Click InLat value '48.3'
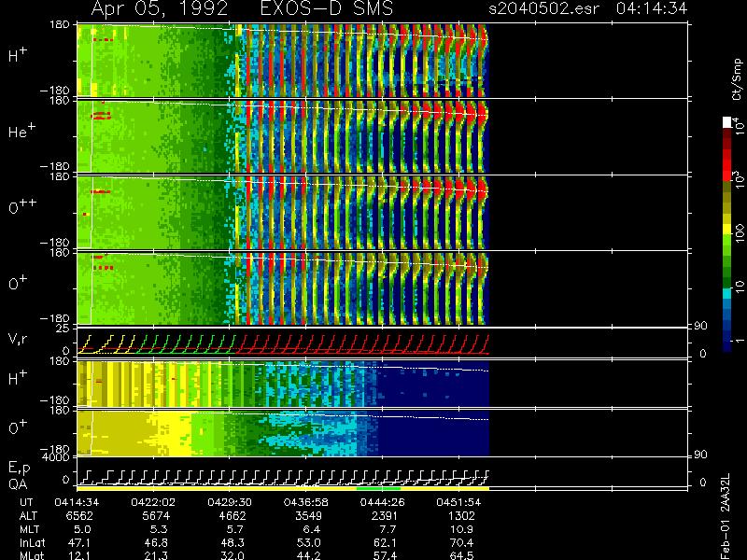 click(232, 542)
